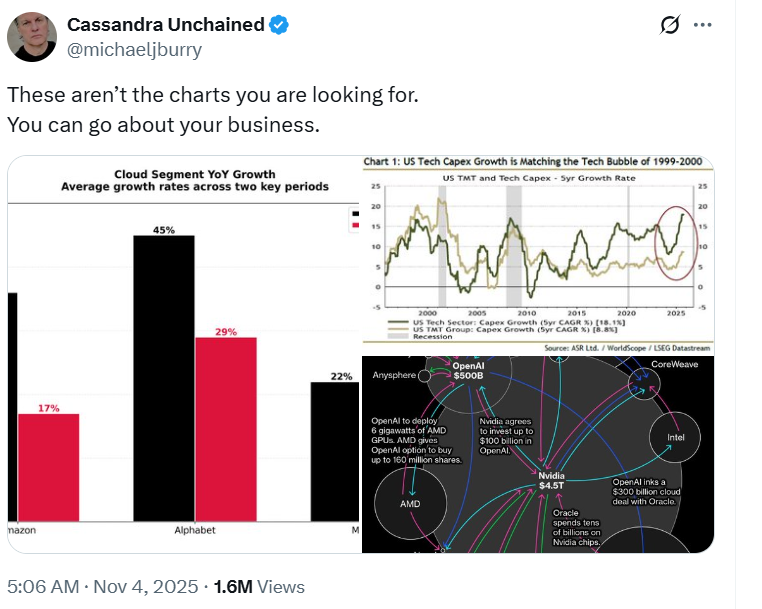Image resolution: width=762 pixels, height=609 pixels.
Task: Click the black legend swatch in cloud chart
Action: 353,215
